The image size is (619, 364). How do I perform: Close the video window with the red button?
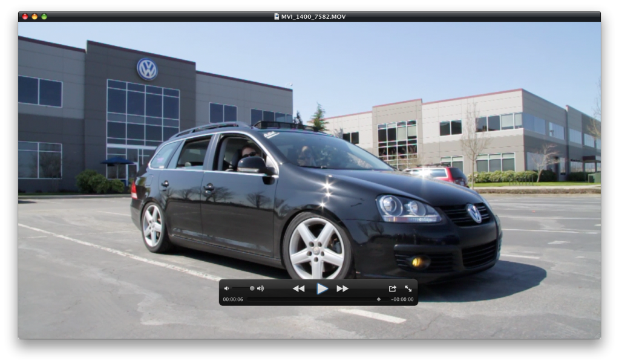point(25,16)
